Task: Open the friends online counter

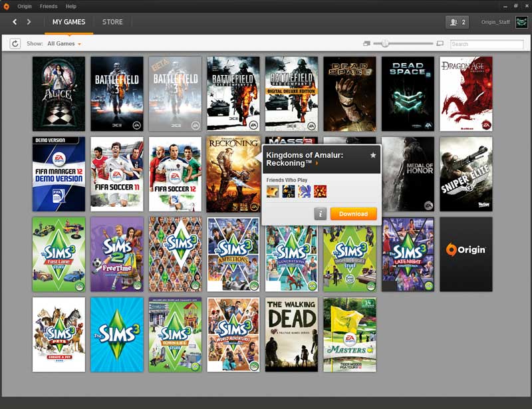Action: tap(457, 23)
